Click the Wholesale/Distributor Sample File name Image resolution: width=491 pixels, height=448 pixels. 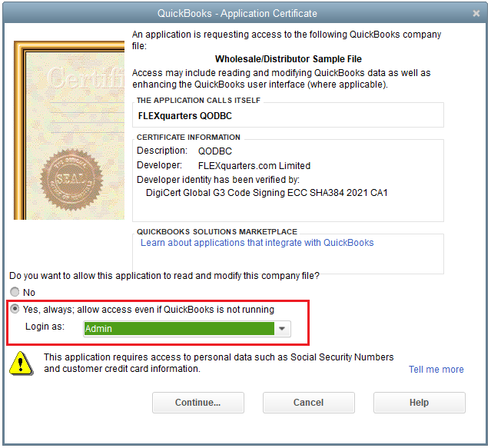pos(288,59)
